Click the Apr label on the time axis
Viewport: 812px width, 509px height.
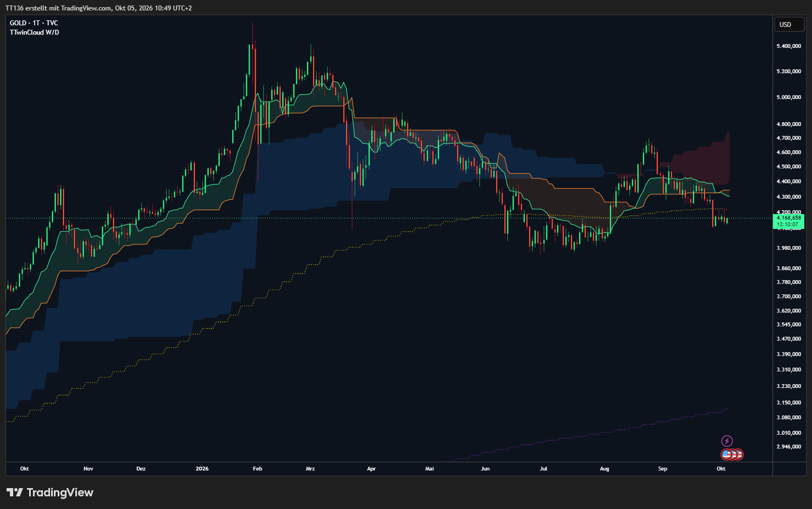coord(371,469)
